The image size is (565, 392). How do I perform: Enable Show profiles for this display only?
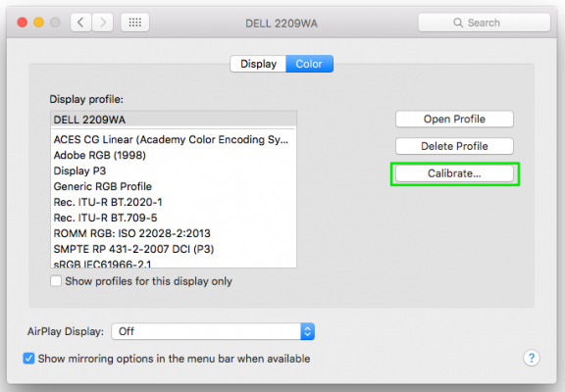[x=56, y=281]
